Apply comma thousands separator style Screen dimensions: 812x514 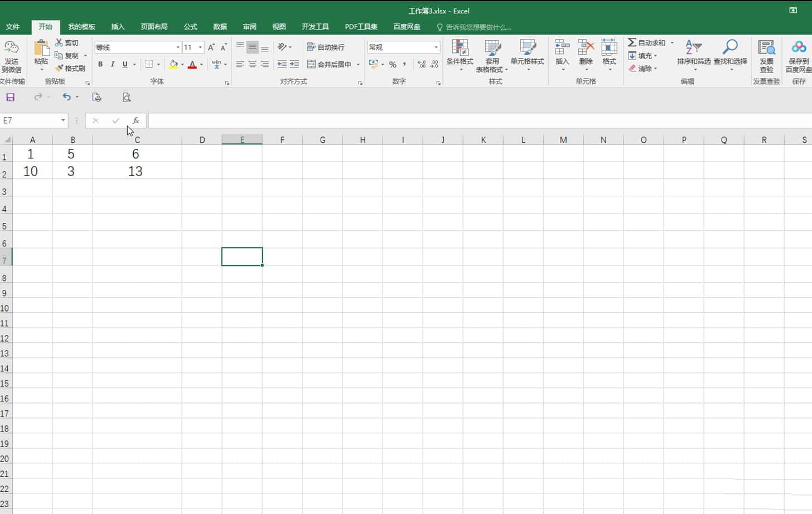tap(404, 65)
